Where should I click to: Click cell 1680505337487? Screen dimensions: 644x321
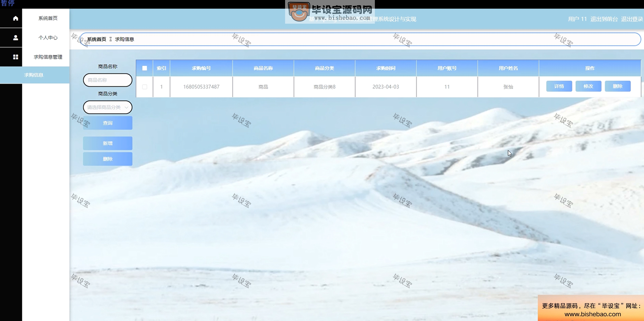(201, 87)
